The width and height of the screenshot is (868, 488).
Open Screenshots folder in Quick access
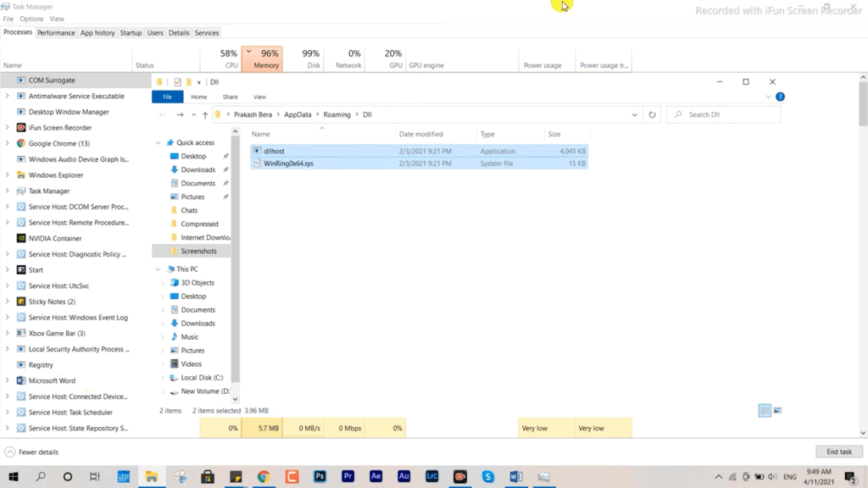pos(198,251)
